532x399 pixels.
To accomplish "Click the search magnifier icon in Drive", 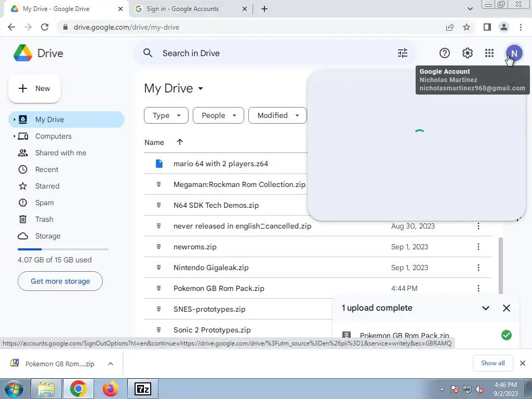I will pyautogui.click(x=148, y=53).
